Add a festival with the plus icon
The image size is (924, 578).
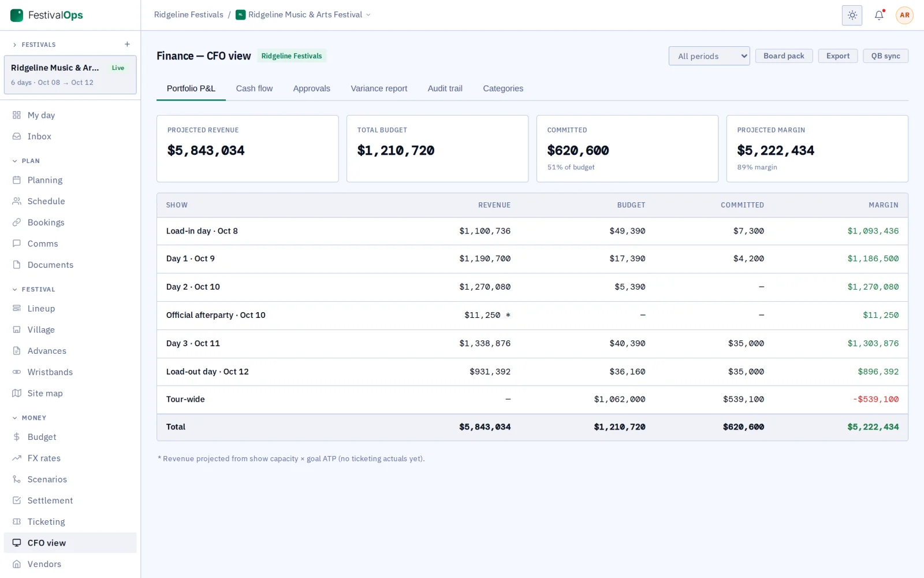point(127,45)
